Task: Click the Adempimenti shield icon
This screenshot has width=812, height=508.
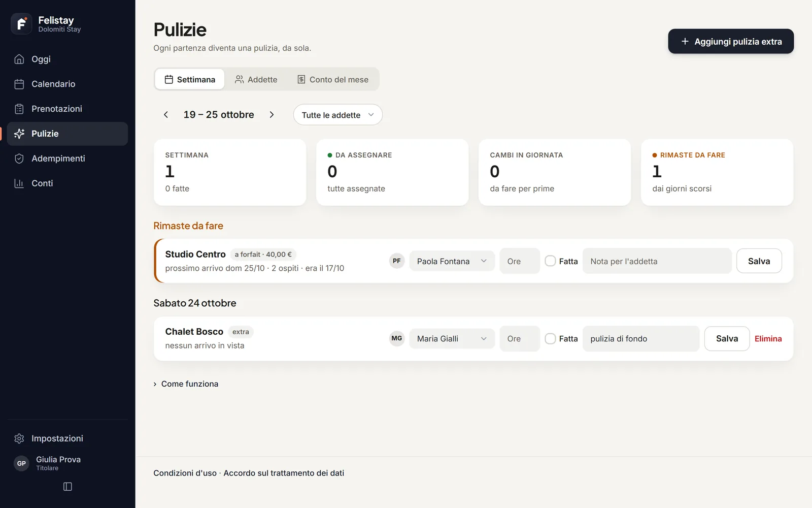Action: click(19, 158)
